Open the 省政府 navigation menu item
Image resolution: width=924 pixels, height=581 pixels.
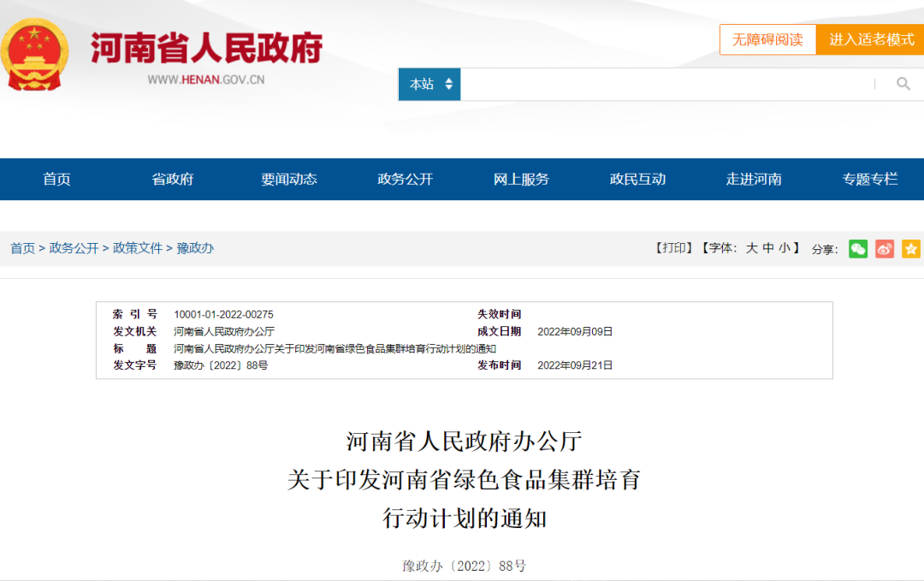[173, 179]
